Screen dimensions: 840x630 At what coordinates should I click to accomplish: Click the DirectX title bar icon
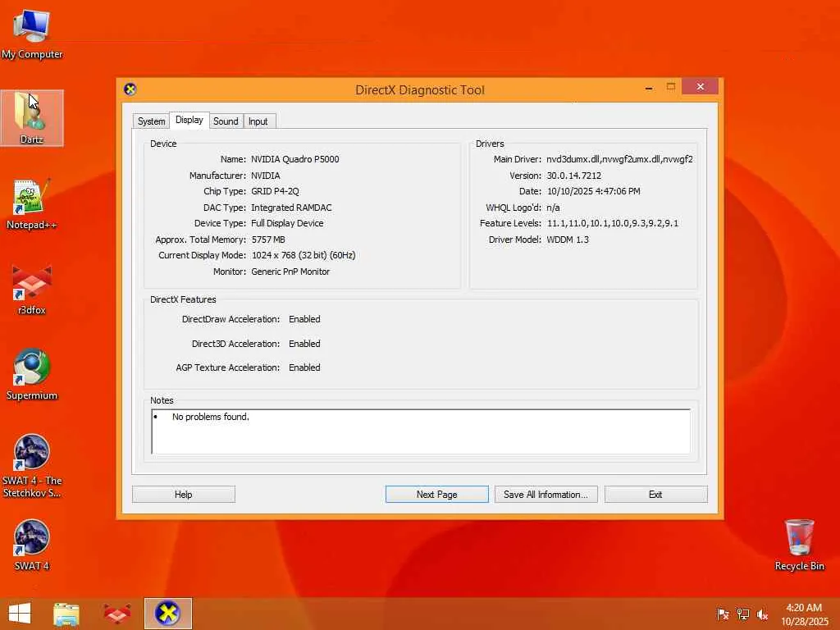pos(130,89)
